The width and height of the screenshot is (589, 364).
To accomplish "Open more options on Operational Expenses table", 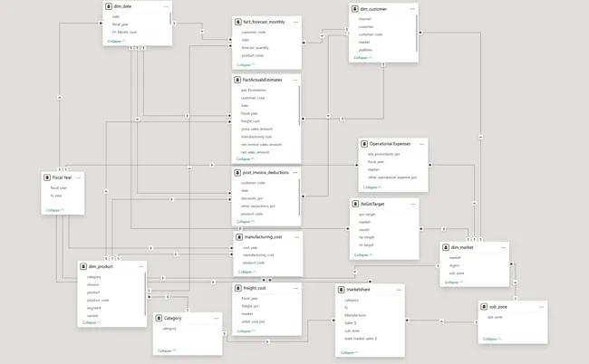I will coord(420,144).
